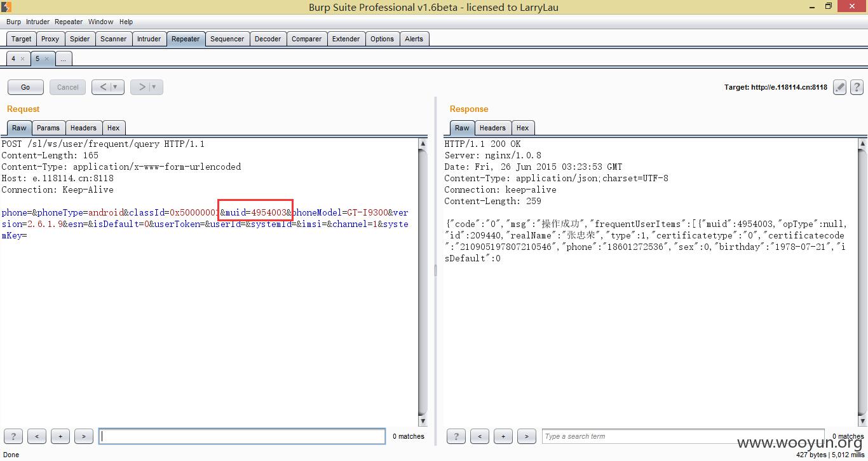
Task: Send the request with Go button
Action: click(x=25, y=87)
